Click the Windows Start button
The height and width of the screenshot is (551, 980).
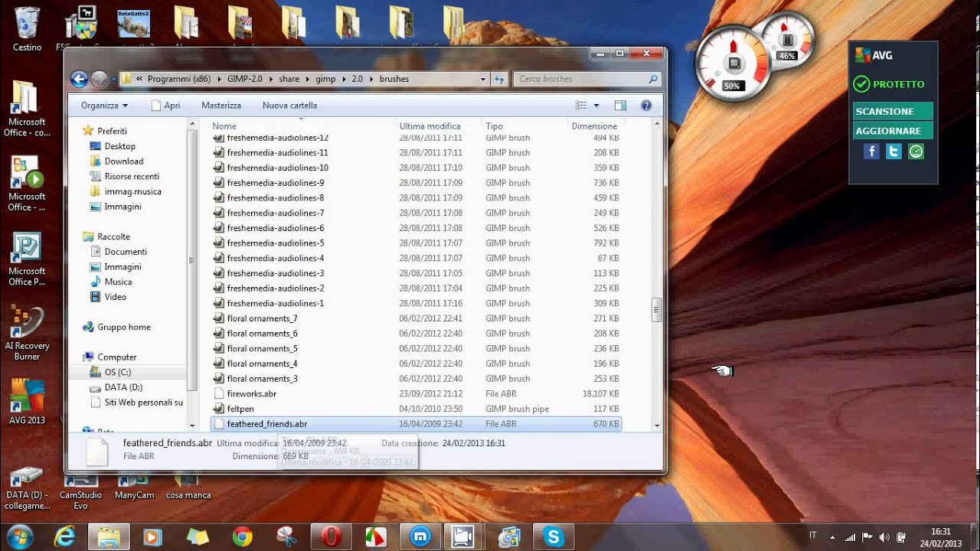tap(20, 537)
